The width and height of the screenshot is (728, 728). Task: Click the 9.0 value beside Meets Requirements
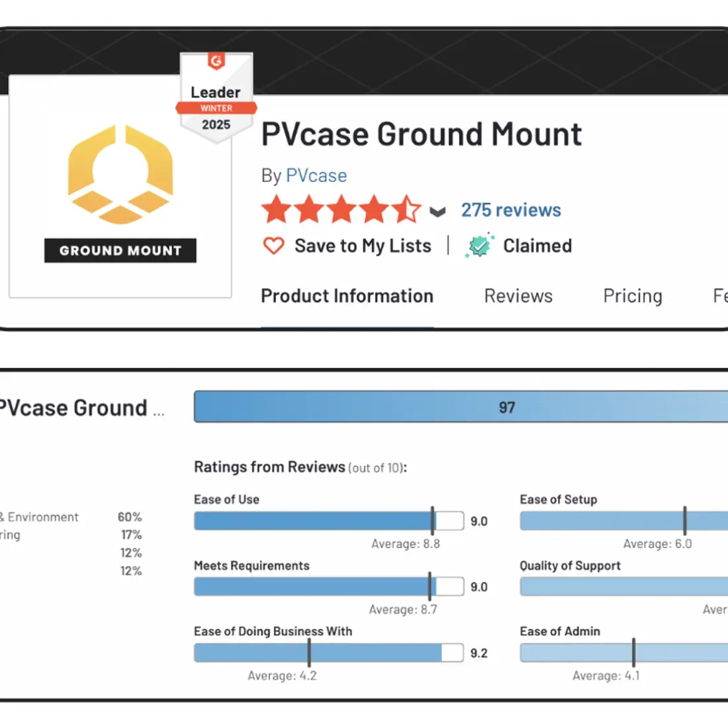[478, 587]
